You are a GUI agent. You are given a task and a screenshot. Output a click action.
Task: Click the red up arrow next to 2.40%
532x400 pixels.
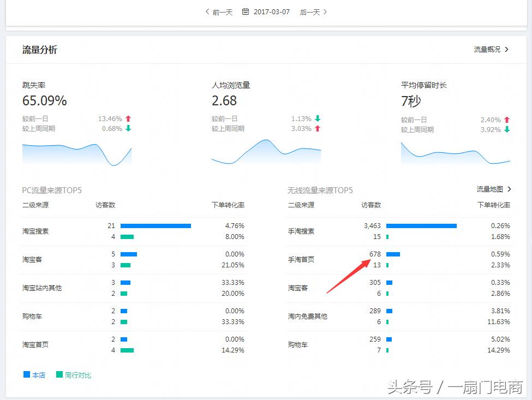click(507, 118)
